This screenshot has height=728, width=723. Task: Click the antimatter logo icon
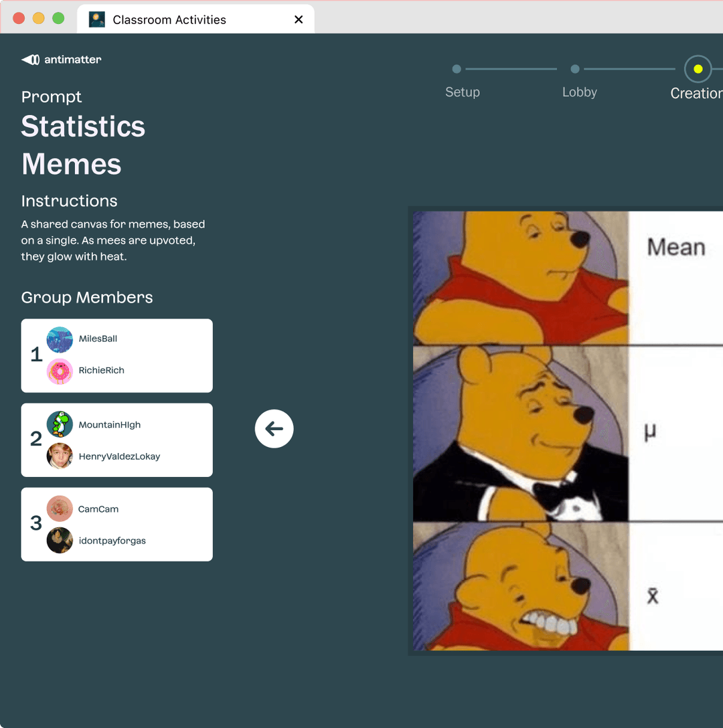tap(31, 60)
